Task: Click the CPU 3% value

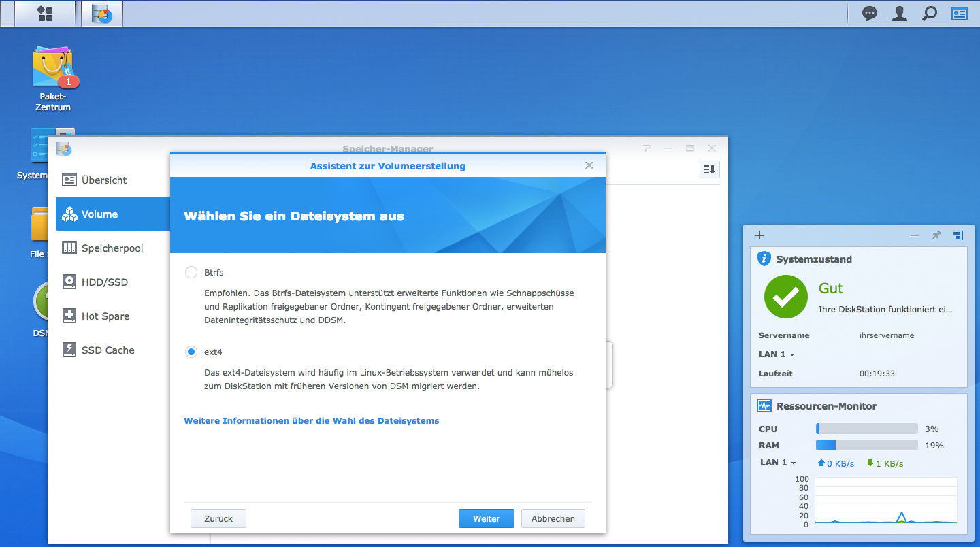Action: click(x=932, y=429)
